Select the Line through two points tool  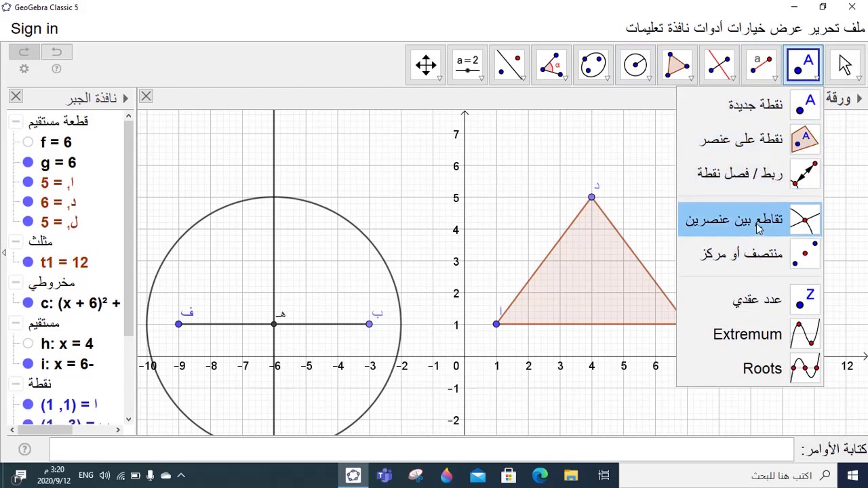(762, 65)
